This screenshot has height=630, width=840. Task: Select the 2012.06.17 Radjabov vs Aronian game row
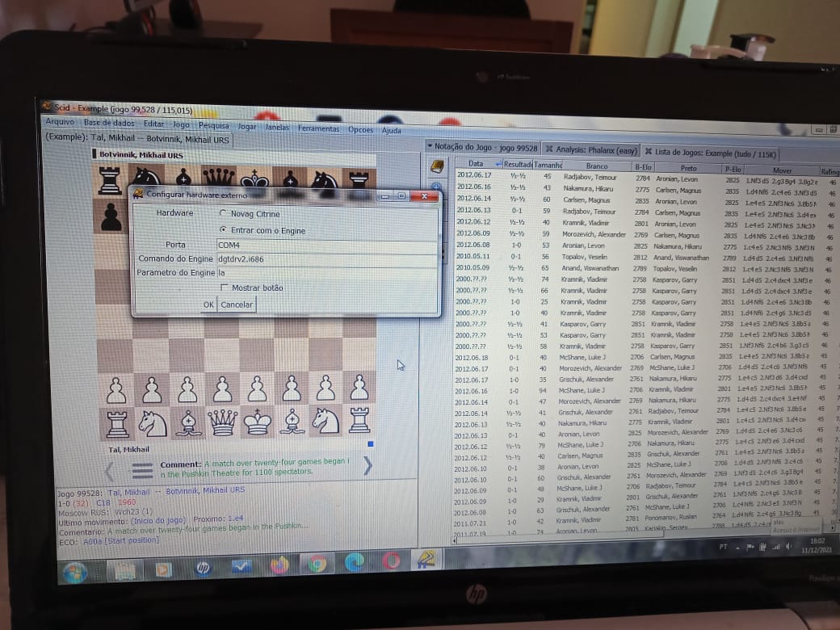click(x=645, y=178)
